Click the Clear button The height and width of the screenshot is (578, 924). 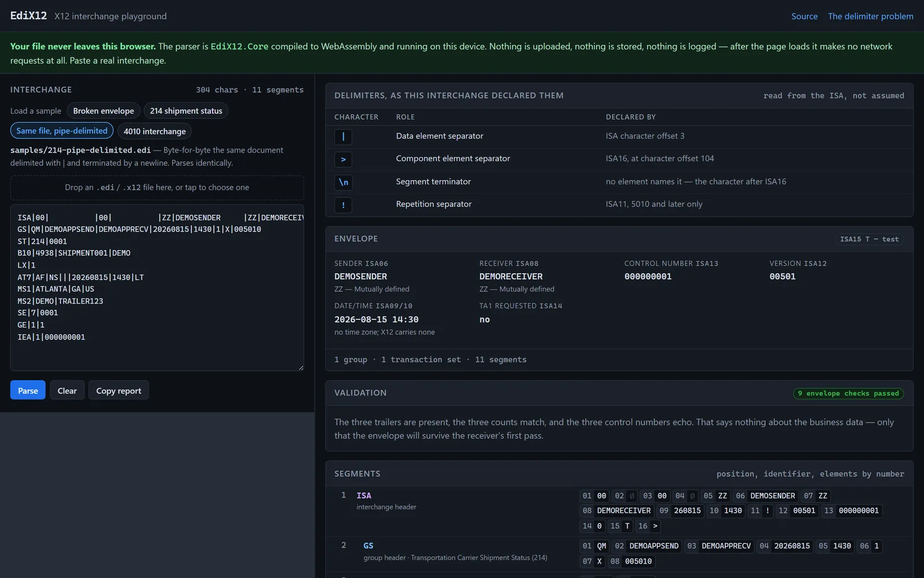67,390
